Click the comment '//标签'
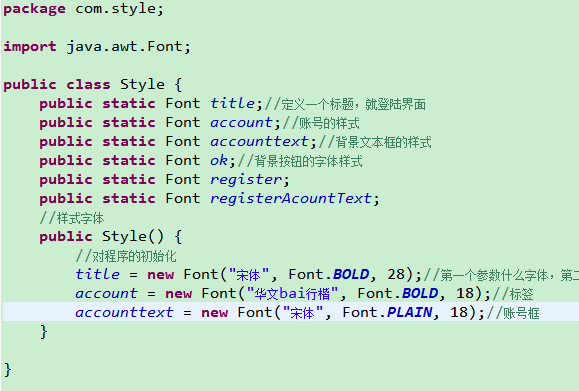Screen dimensions: 579x391 pyautogui.click(x=513, y=294)
